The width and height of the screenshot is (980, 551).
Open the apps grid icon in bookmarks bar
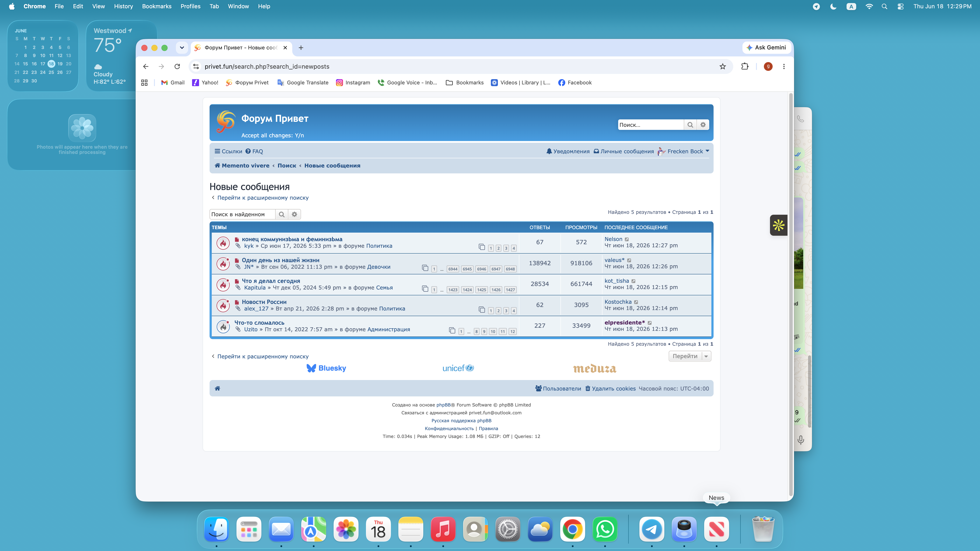pyautogui.click(x=144, y=82)
